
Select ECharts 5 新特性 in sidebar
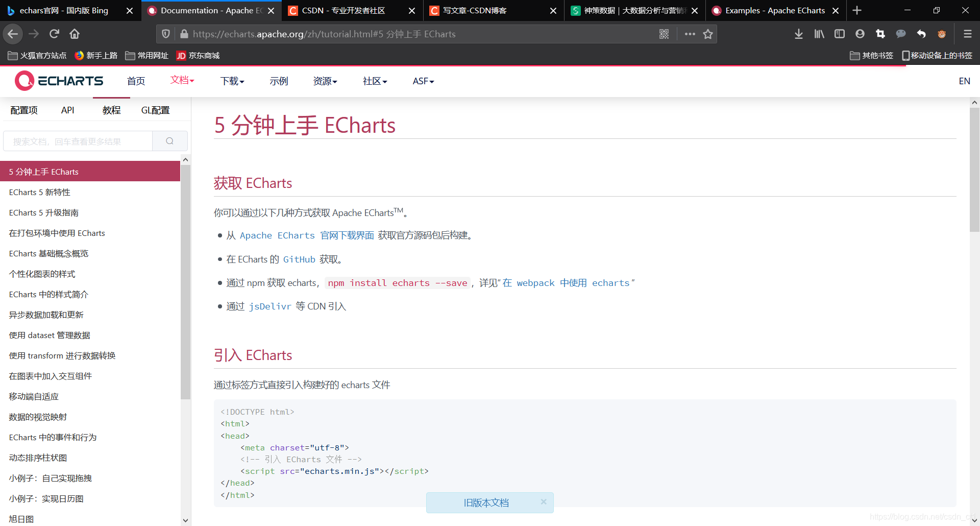click(x=90, y=192)
